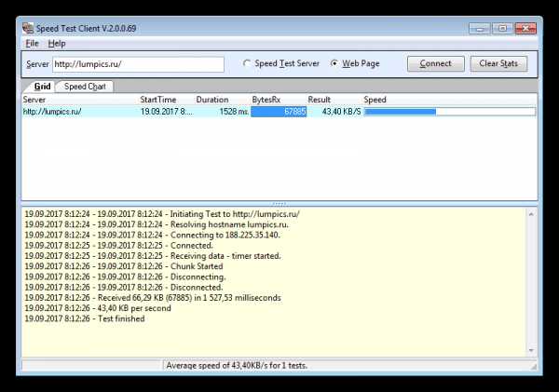This screenshot has height=392, width=559.
Task: Click the window resize grip in the status bar
Action: 533,366
